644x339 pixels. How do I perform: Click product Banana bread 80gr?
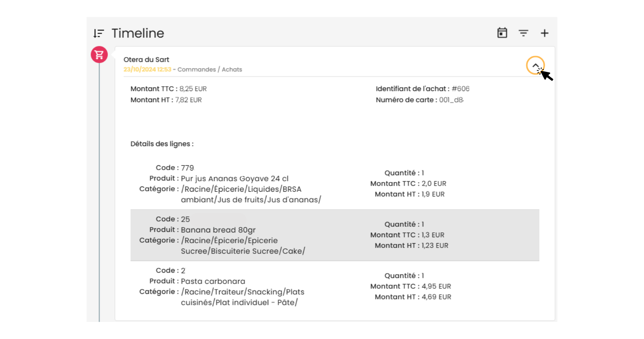coord(218,230)
